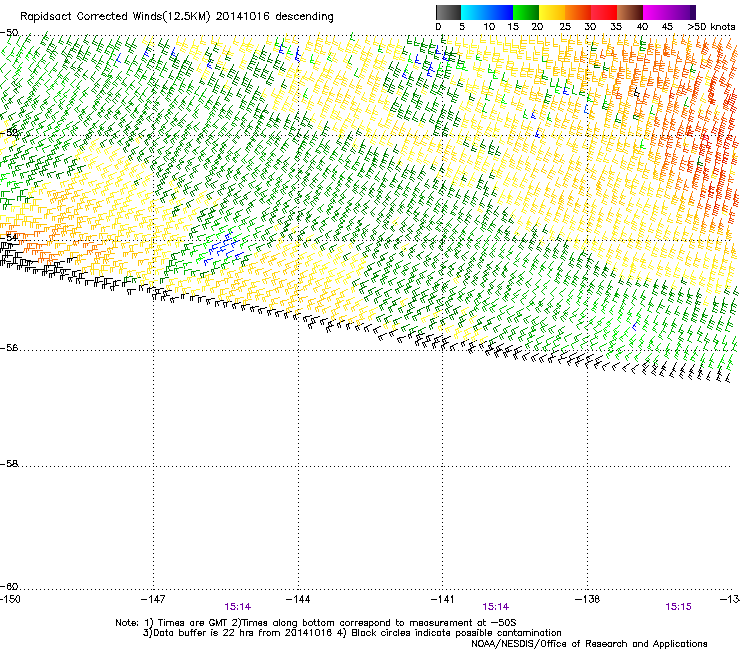Viewport: 740px width, 650px height.
Task: Click the yellow 20-25 knots legend segment
Action: [552, 12]
